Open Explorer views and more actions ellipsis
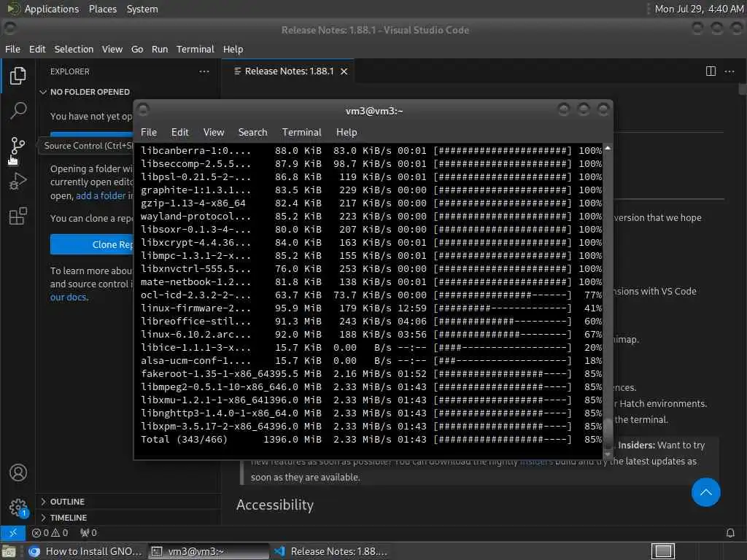 (x=204, y=71)
